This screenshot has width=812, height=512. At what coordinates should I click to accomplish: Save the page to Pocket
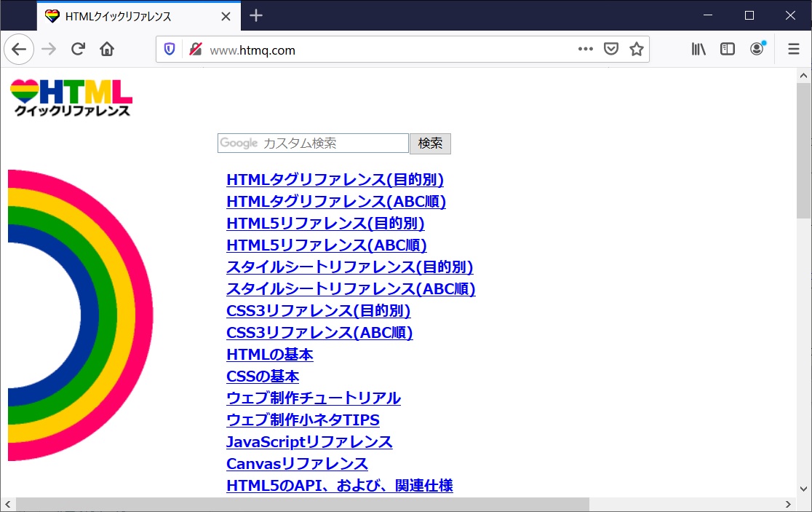point(611,50)
